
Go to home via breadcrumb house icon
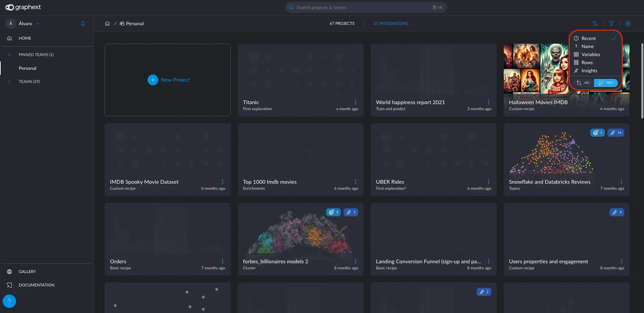pyautogui.click(x=107, y=24)
